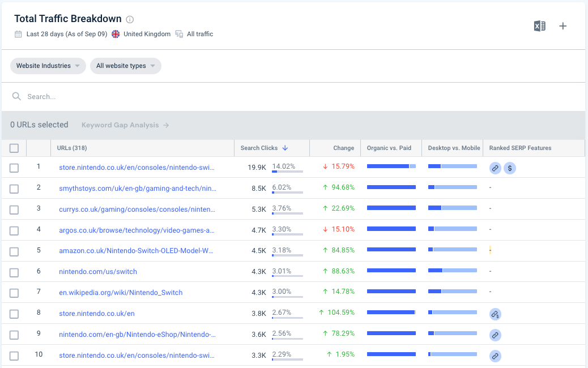Screen dimensions: 588x368
Task: Export table to Excel
Action: [x=540, y=26]
